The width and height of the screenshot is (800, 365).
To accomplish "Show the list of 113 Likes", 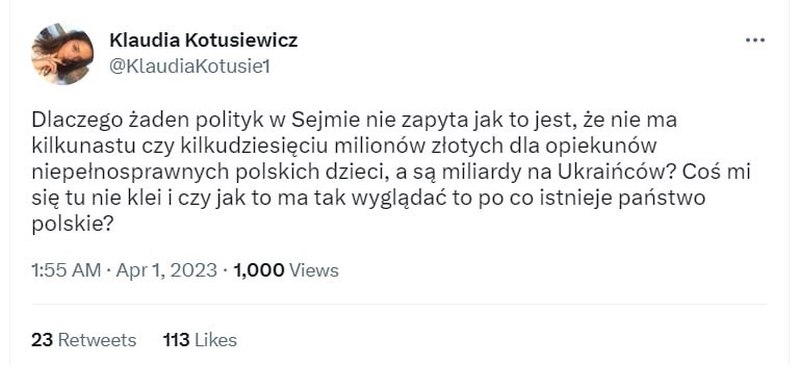I will [x=200, y=340].
